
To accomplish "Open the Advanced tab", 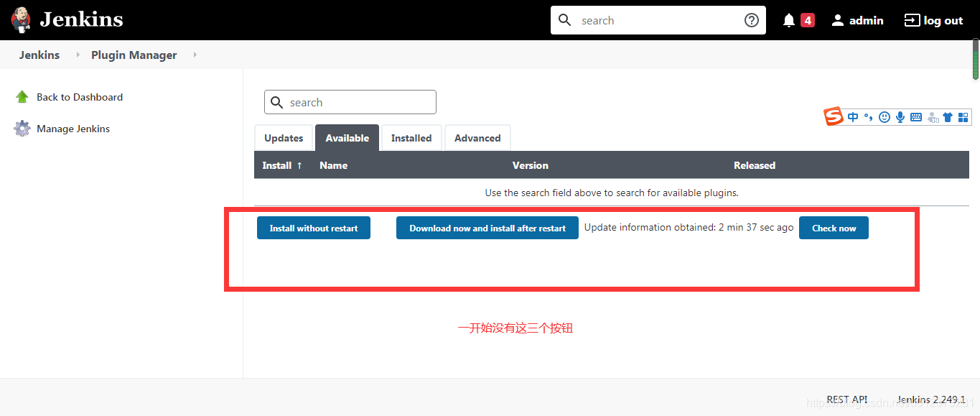I will pos(477,138).
